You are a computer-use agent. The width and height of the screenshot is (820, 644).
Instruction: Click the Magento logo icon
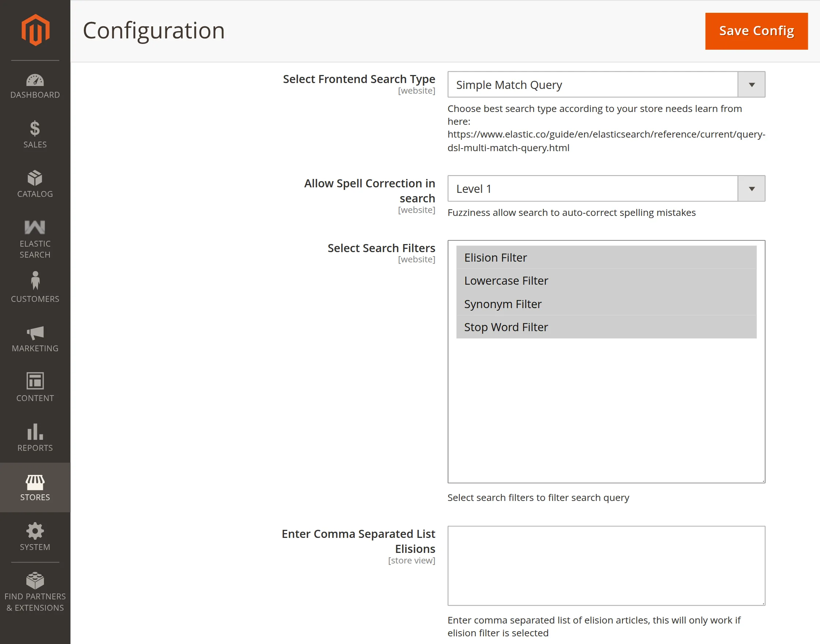(35, 30)
